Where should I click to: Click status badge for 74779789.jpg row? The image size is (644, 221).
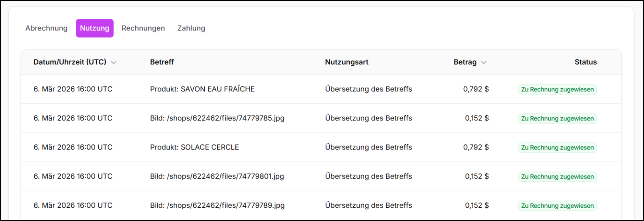[x=557, y=206]
